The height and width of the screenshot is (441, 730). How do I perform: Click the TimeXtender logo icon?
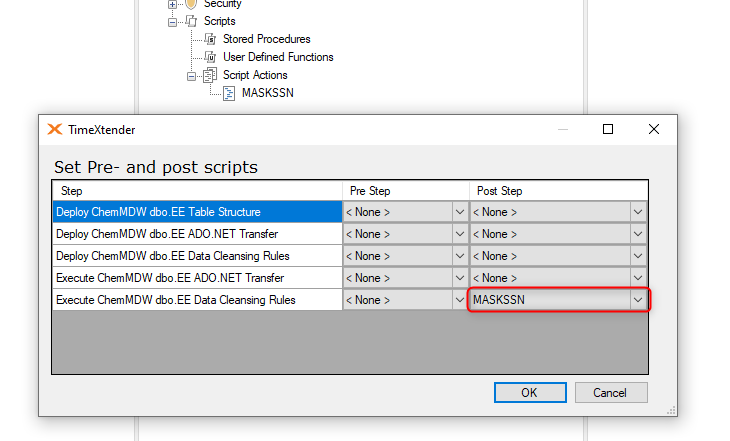55,129
